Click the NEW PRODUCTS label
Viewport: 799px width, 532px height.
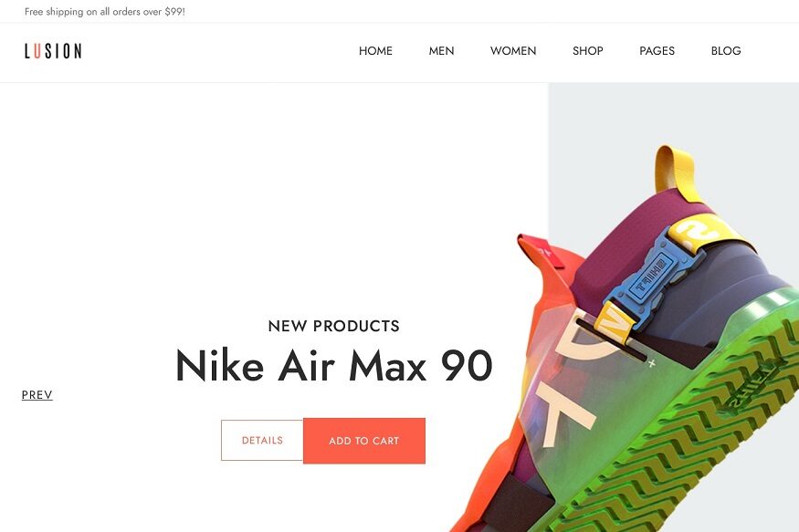click(334, 326)
